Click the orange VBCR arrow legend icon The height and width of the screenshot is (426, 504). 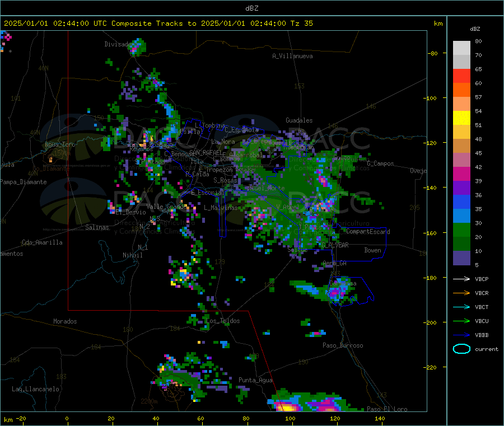pyautogui.click(x=461, y=293)
